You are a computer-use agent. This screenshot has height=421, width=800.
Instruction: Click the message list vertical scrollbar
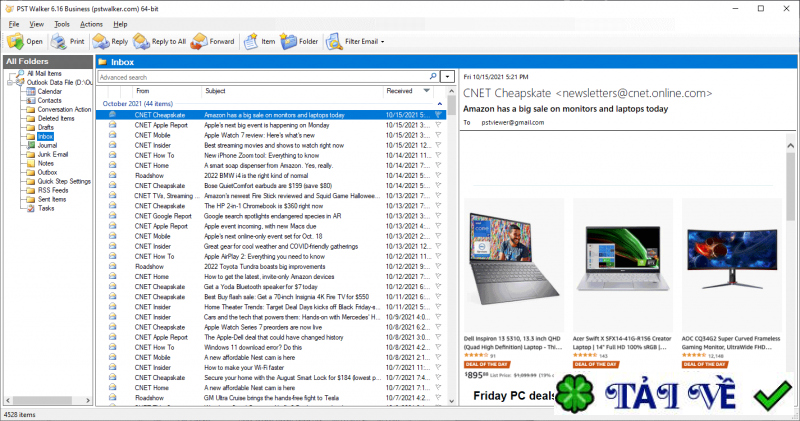tap(452, 250)
